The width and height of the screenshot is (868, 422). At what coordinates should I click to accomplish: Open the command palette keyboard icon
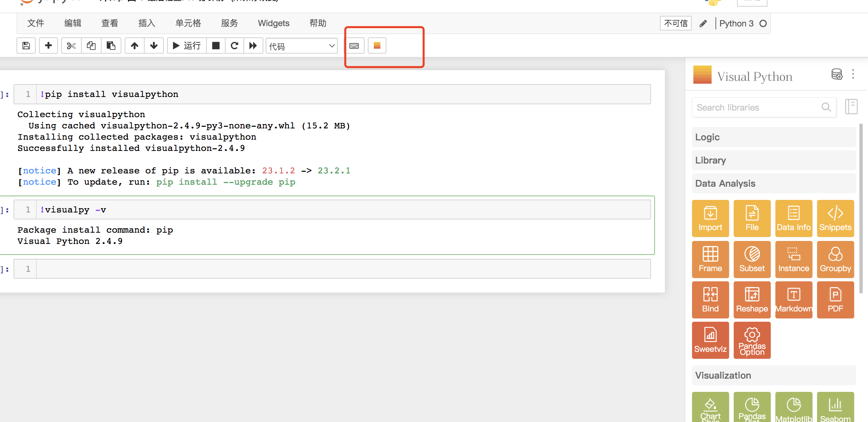click(x=354, y=45)
